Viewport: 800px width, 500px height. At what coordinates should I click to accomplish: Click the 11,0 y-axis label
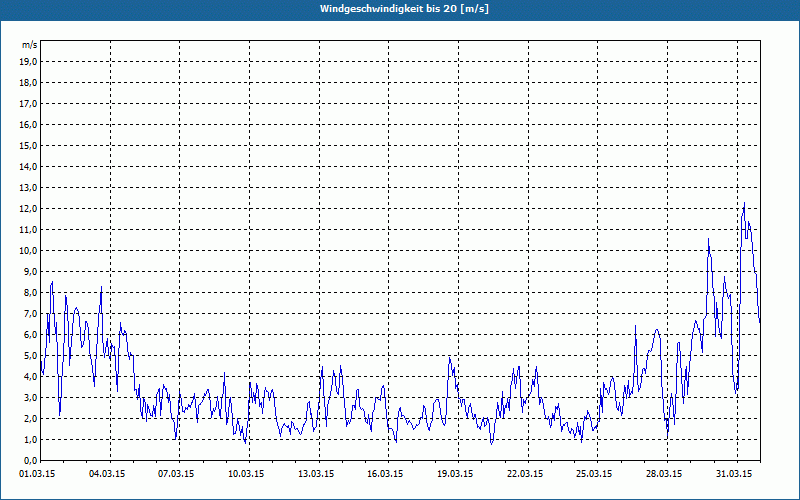(28, 230)
